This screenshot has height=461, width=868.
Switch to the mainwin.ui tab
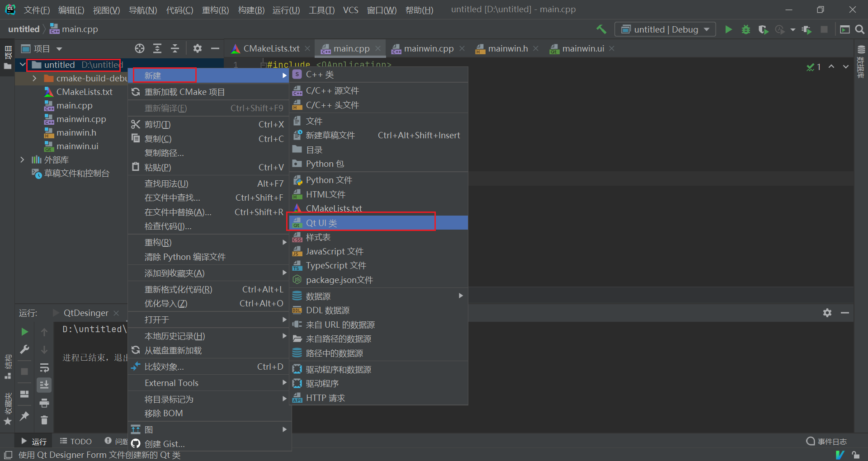coord(582,48)
